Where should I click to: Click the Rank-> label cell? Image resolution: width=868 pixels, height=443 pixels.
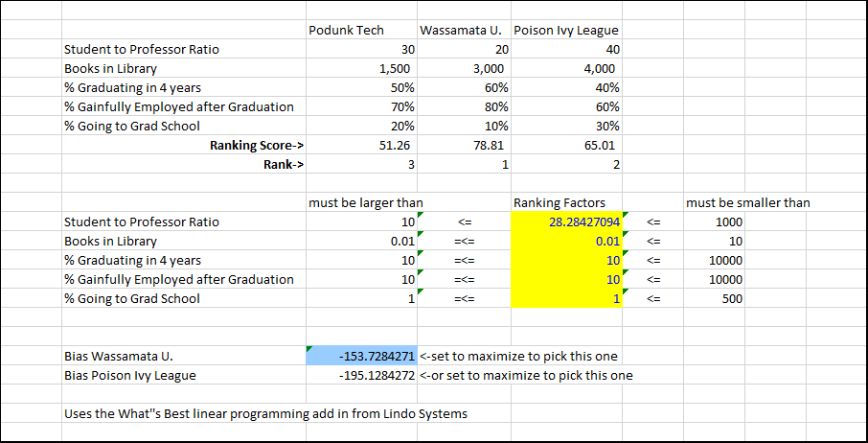(x=278, y=164)
